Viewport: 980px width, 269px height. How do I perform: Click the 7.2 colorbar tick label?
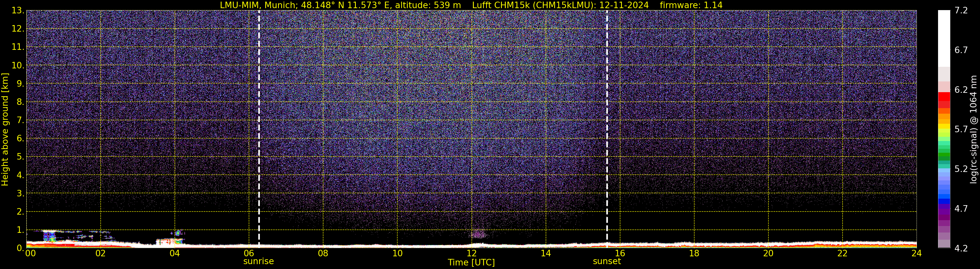pos(961,10)
